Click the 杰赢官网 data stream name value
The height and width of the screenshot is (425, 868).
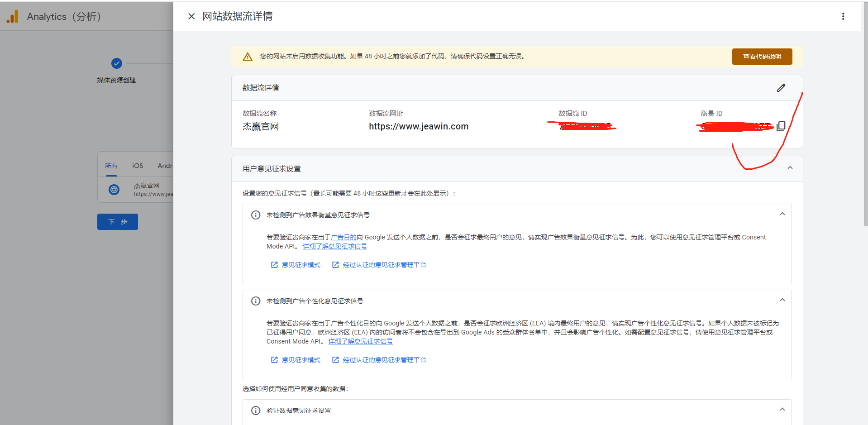(x=261, y=127)
